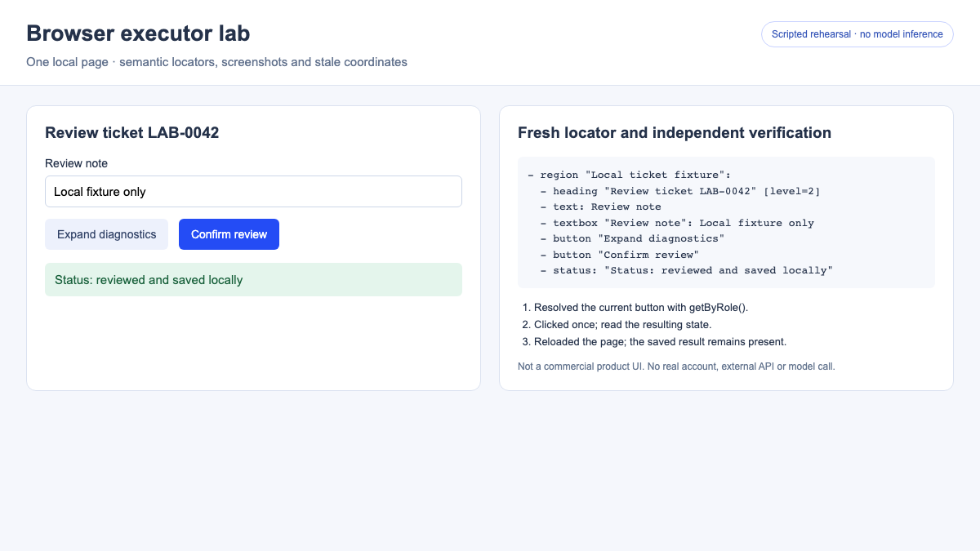980x551 pixels.
Task: Click the subtitle about semantic locators and screenshots
Action: tap(216, 62)
